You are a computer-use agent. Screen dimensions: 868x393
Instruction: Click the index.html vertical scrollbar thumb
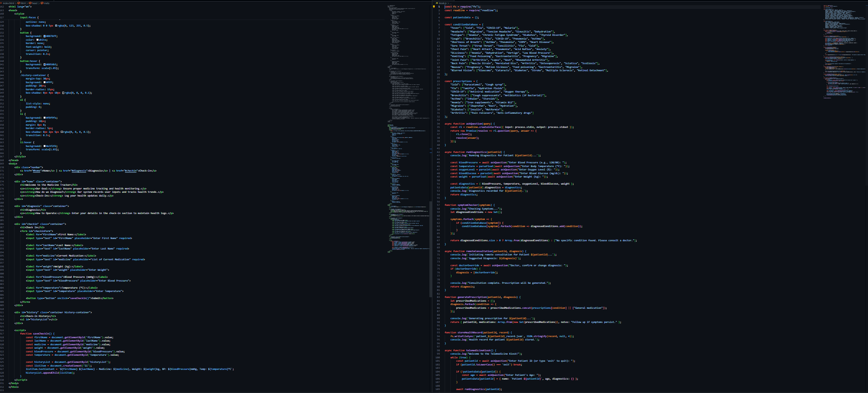point(430,249)
